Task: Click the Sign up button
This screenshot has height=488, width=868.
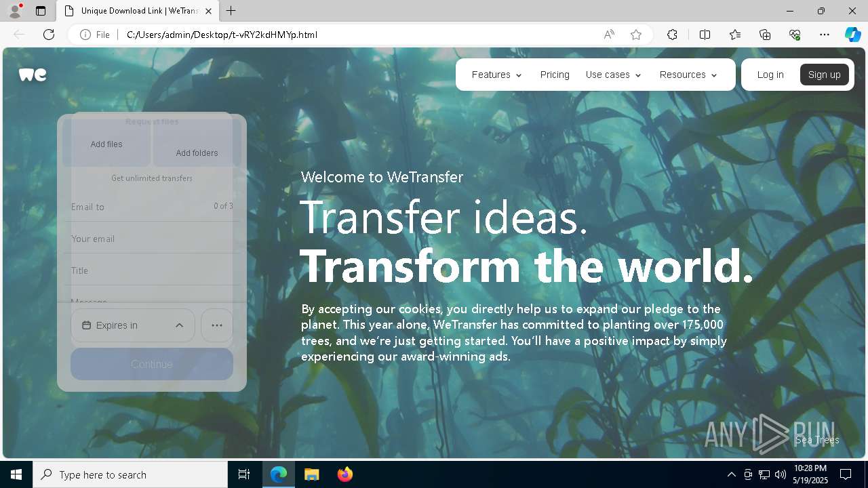Action: [825, 75]
